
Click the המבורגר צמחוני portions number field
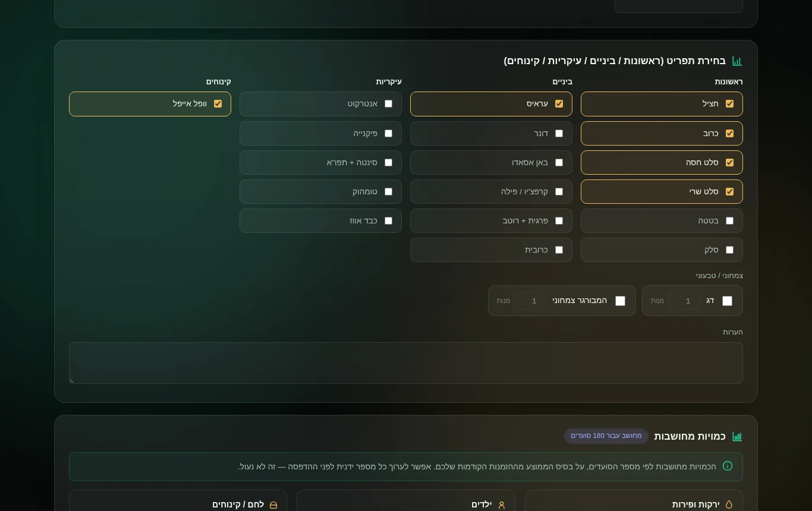530,301
